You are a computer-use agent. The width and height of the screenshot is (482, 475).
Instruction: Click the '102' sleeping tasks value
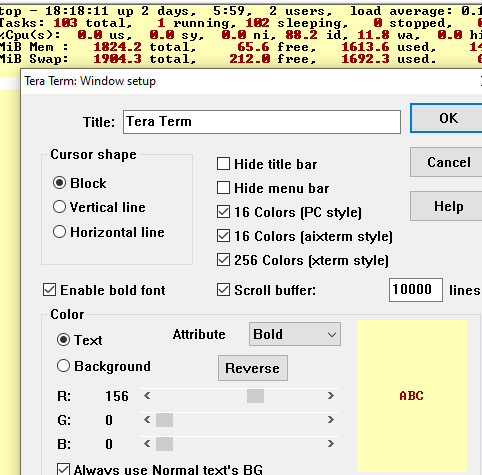[257, 23]
